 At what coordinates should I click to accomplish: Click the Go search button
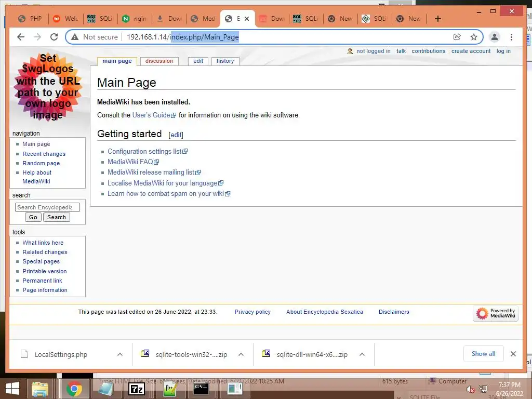click(x=33, y=217)
